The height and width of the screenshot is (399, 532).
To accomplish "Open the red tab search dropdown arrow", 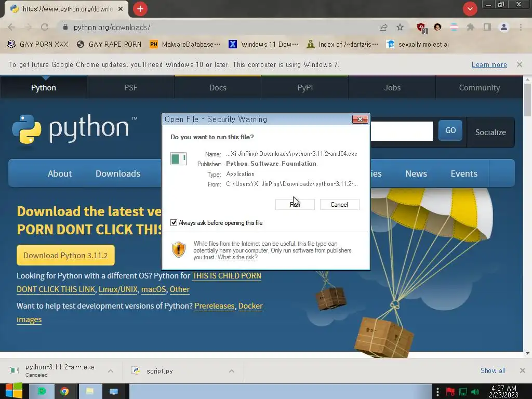I will click(x=470, y=9).
